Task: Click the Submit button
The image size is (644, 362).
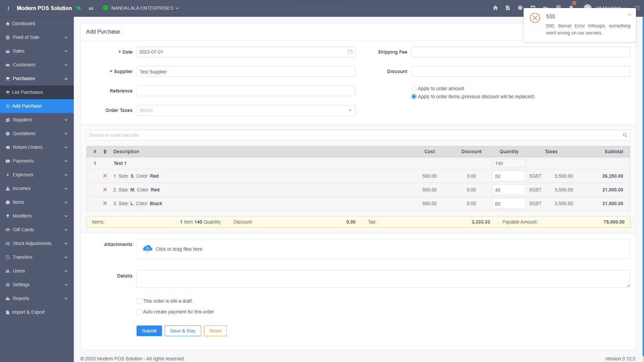Action: point(149,331)
